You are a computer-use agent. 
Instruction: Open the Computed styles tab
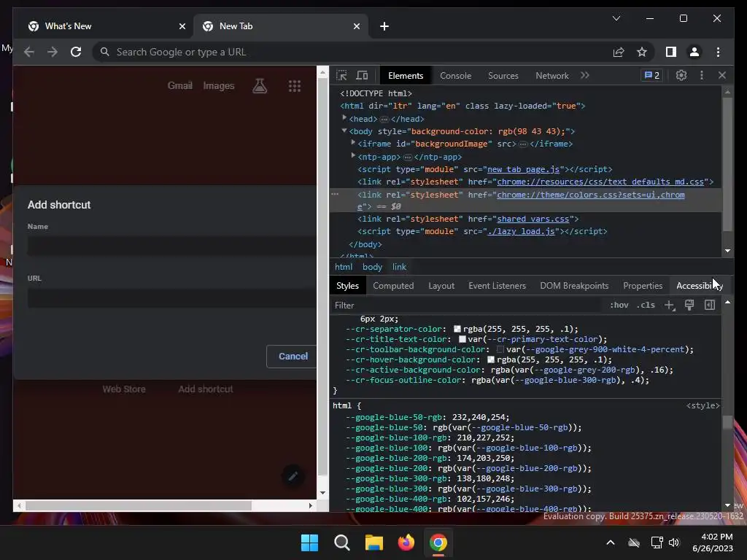click(393, 286)
